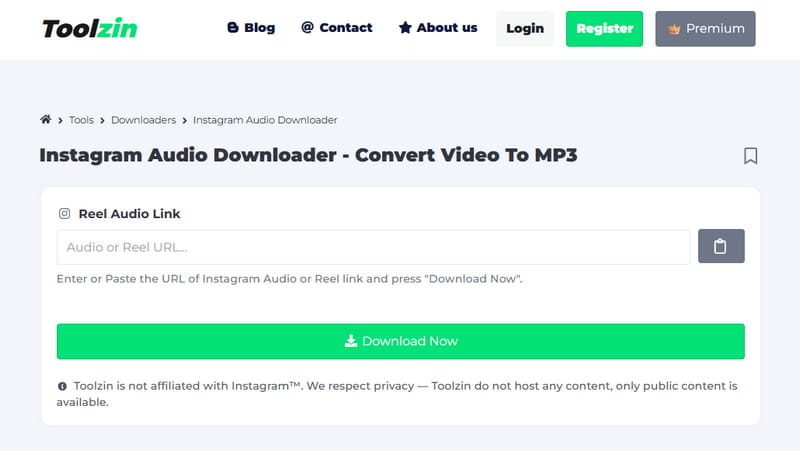Open Tools breadcrumb link

(x=81, y=120)
